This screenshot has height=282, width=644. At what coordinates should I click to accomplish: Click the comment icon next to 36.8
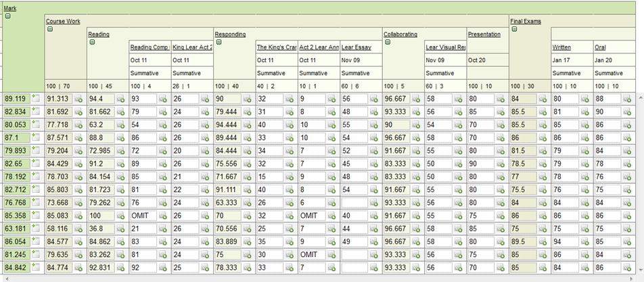pos(120,229)
